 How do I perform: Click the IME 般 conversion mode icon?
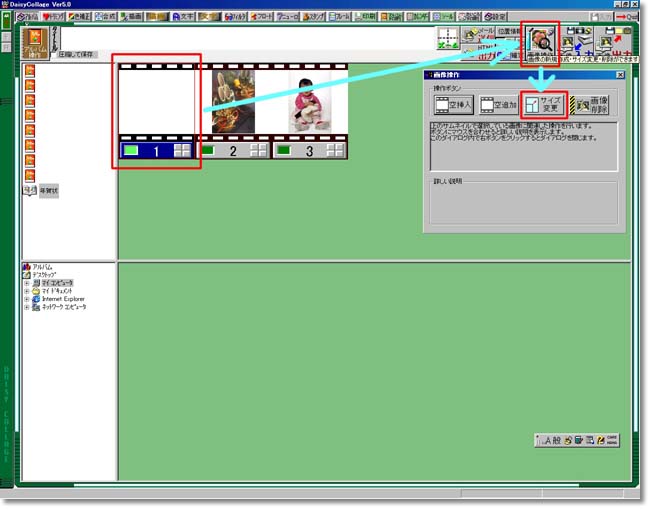click(557, 441)
